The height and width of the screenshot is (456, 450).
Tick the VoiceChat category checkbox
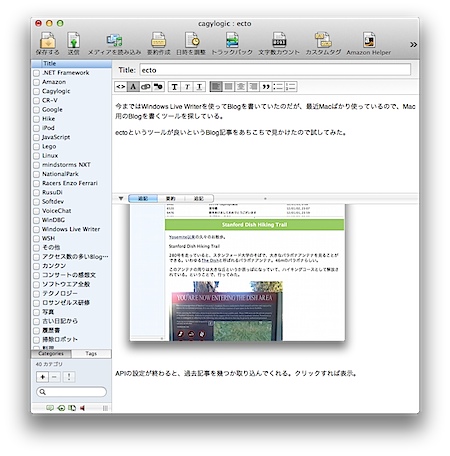point(37,211)
